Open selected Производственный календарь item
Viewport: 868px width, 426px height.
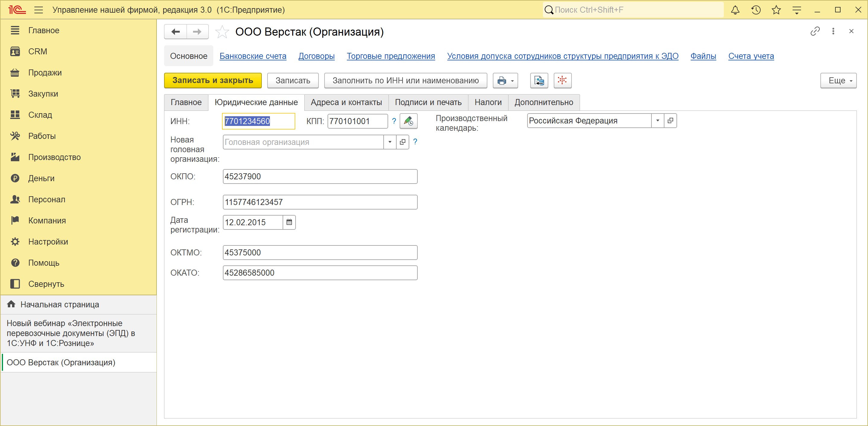coord(670,120)
